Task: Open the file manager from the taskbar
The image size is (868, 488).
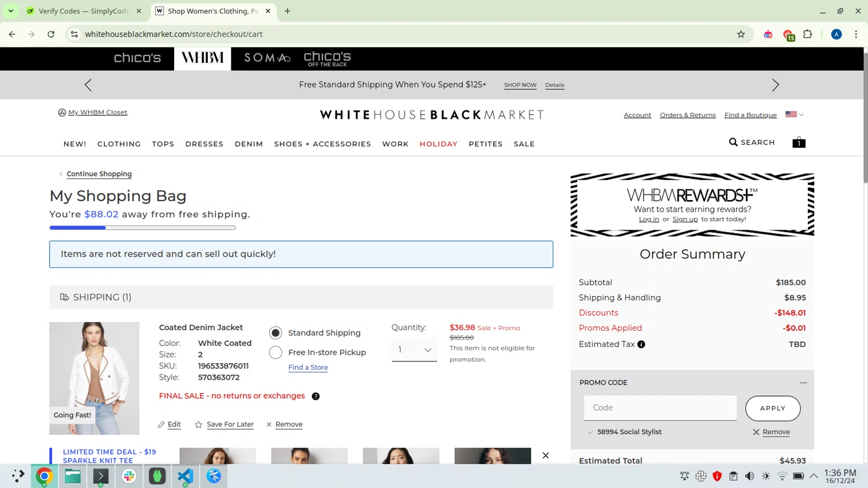Action: (x=72, y=476)
